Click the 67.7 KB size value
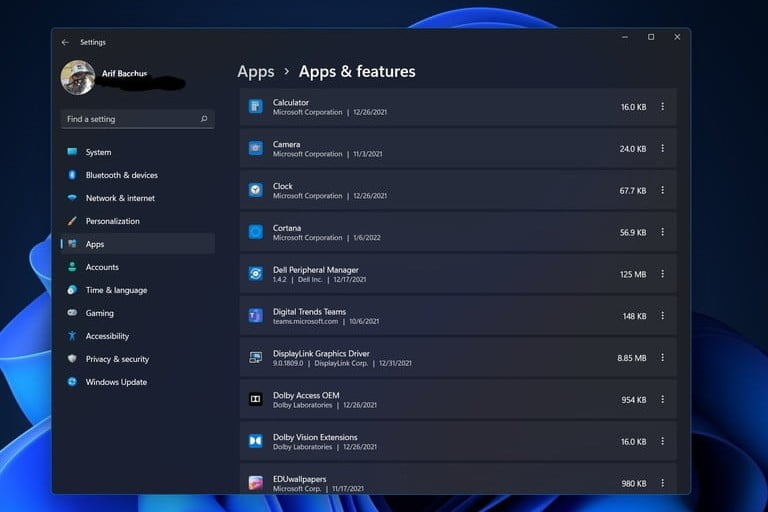This screenshot has width=768, height=512. [633, 191]
